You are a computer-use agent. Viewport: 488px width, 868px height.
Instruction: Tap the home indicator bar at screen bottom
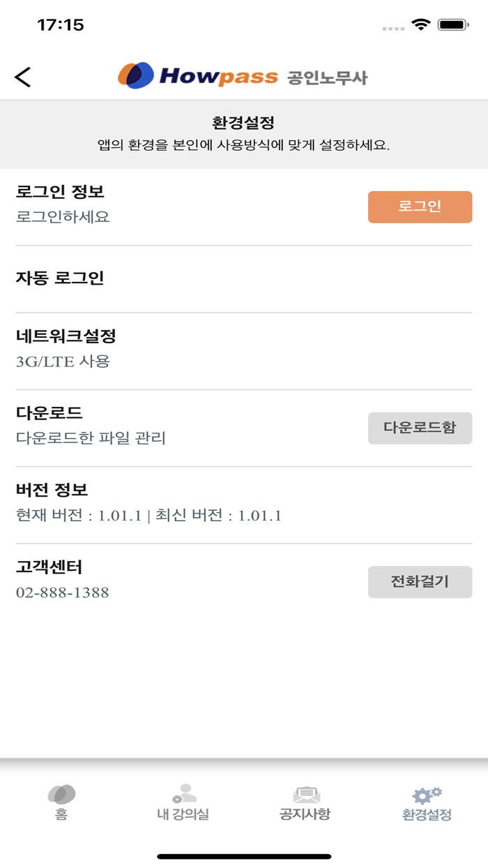(244, 854)
